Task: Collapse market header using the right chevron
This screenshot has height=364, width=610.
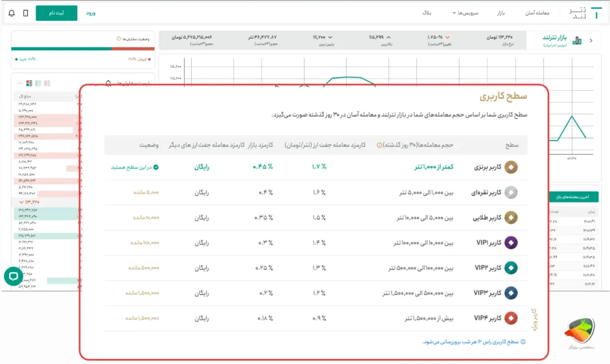Action: pyautogui.click(x=591, y=41)
